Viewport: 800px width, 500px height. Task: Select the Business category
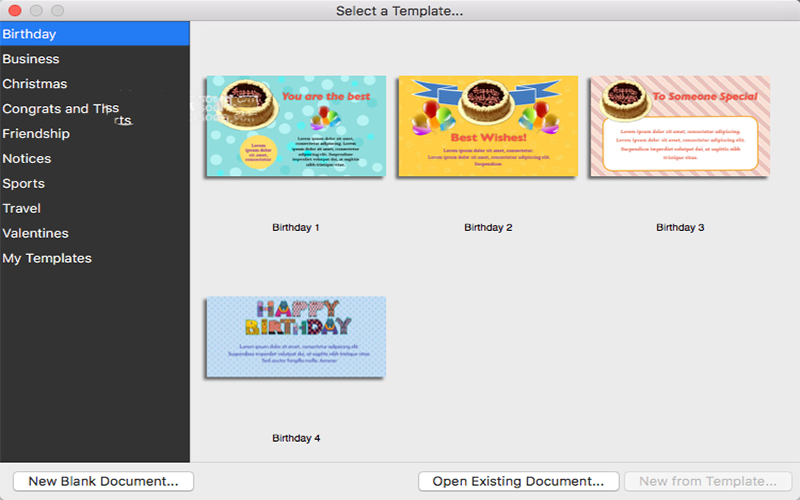(x=94, y=59)
